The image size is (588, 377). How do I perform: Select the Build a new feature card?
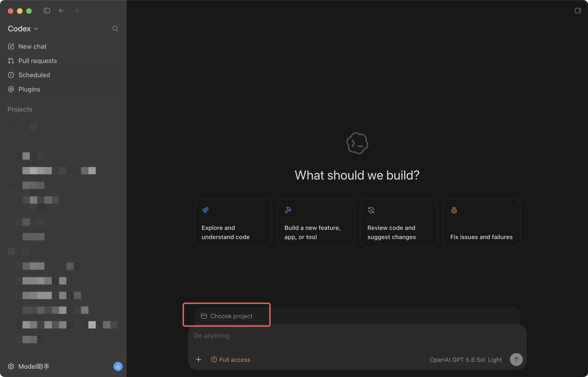316,223
